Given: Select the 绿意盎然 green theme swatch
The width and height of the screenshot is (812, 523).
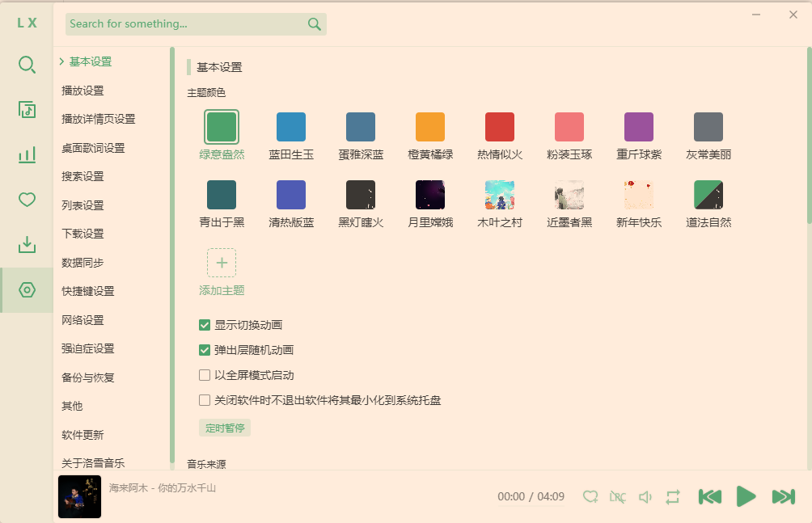Looking at the screenshot, I should (222, 127).
